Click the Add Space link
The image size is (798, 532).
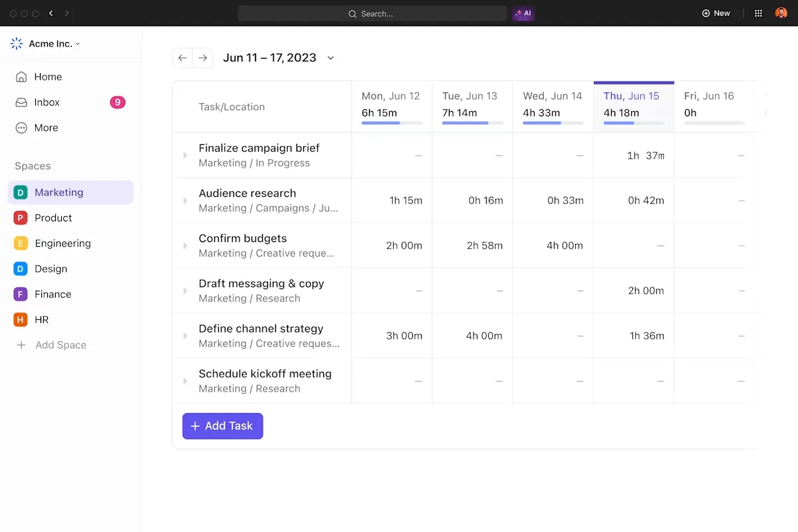pos(61,345)
